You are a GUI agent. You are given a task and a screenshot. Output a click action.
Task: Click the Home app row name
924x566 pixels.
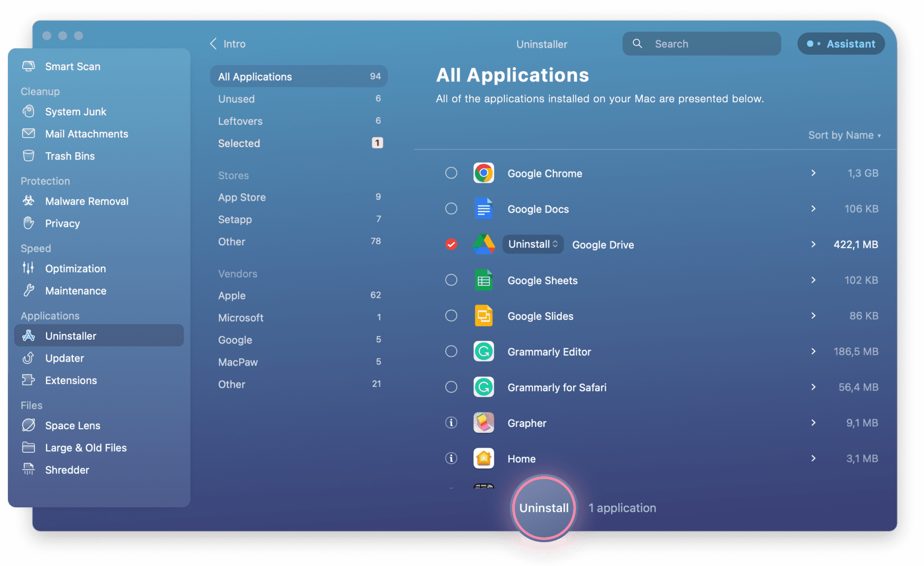point(521,459)
